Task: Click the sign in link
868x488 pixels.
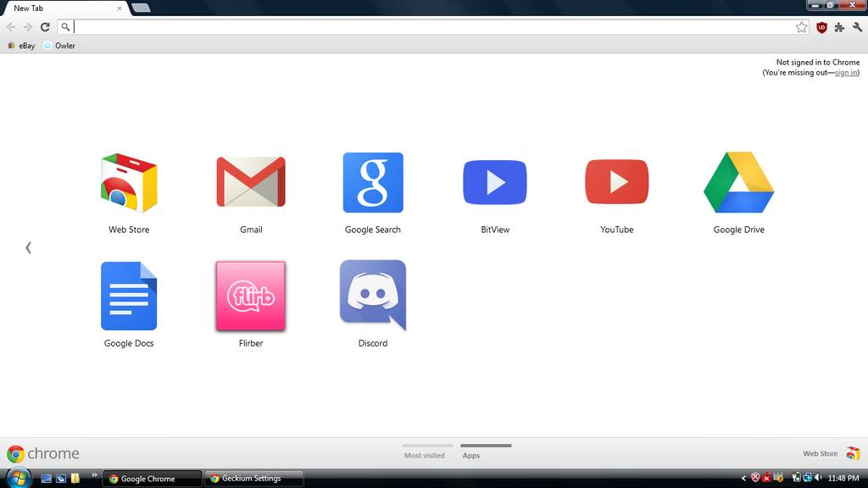Action: (x=846, y=73)
